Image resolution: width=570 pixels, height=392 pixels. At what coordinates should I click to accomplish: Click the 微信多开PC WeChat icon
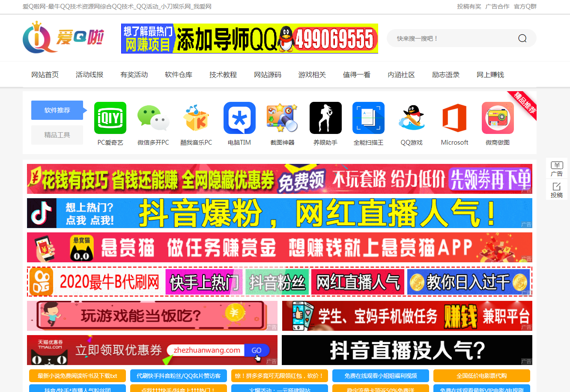[x=153, y=118]
